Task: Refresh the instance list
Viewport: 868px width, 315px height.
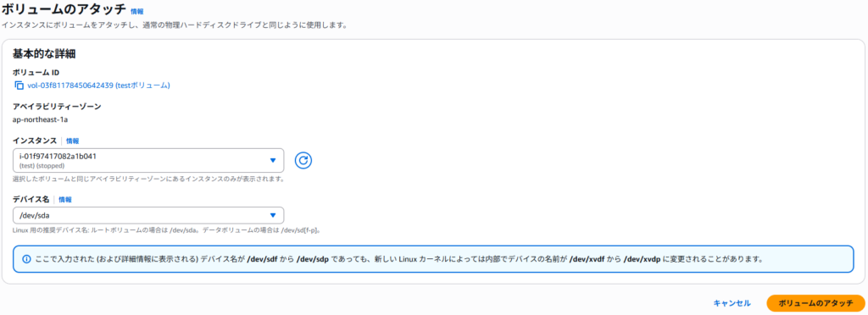Action: [303, 160]
